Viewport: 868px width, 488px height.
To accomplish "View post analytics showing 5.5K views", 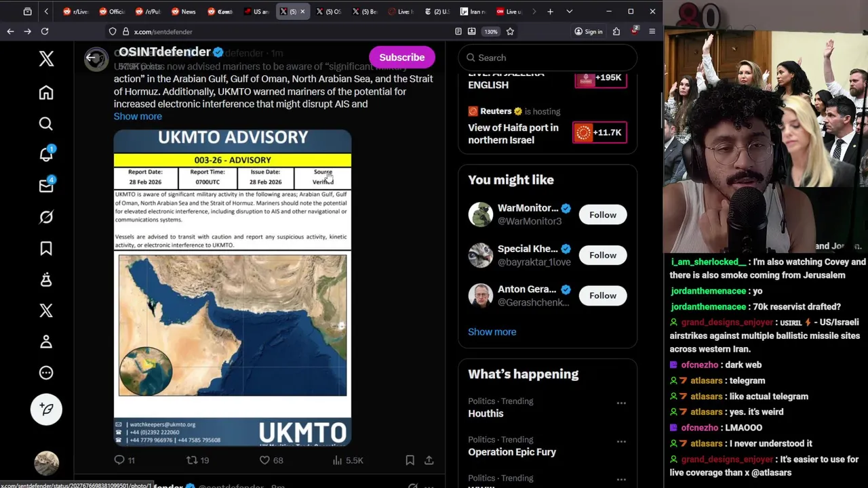I will click(x=348, y=460).
